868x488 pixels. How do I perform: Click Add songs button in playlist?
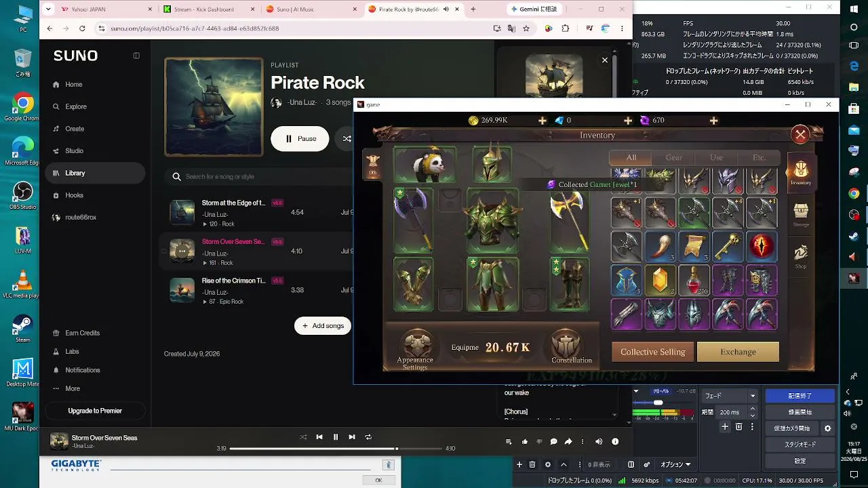coord(323,326)
